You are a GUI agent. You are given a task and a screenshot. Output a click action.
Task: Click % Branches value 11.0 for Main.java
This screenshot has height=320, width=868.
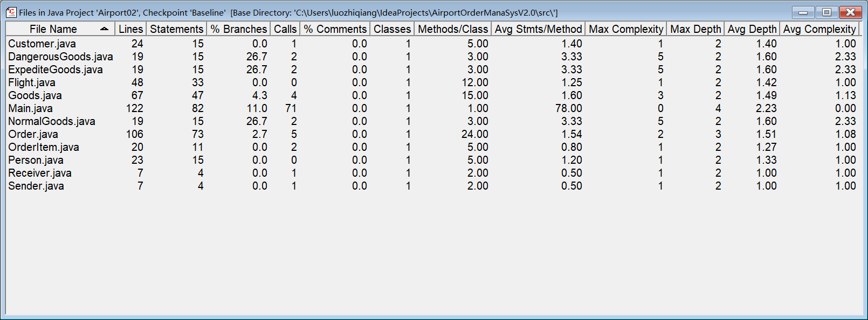[x=257, y=108]
